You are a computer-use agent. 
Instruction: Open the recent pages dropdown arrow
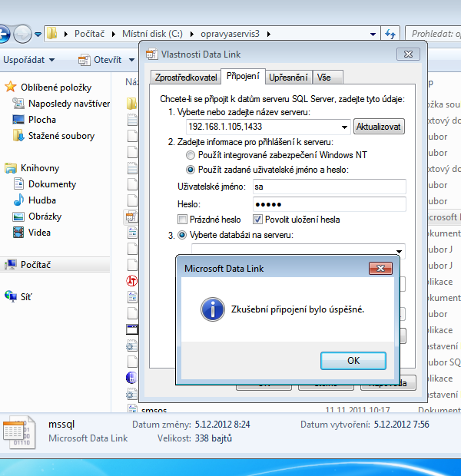38,35
